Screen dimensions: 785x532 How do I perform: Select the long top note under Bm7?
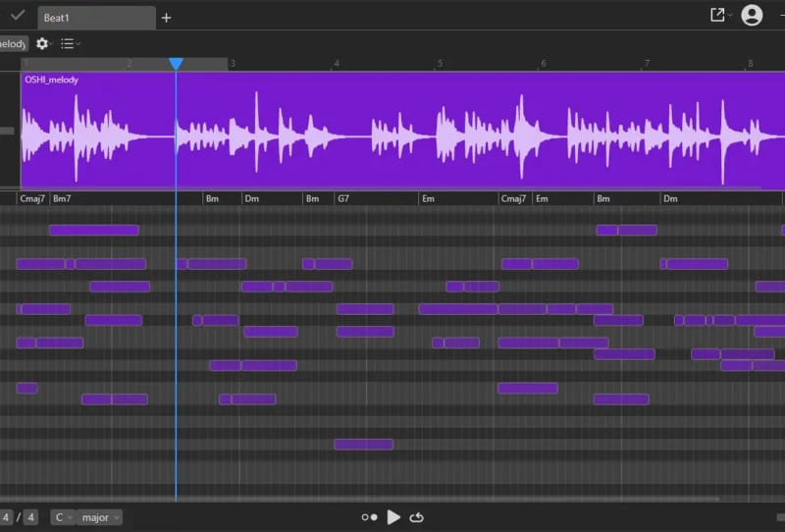(x=94, y=230)
